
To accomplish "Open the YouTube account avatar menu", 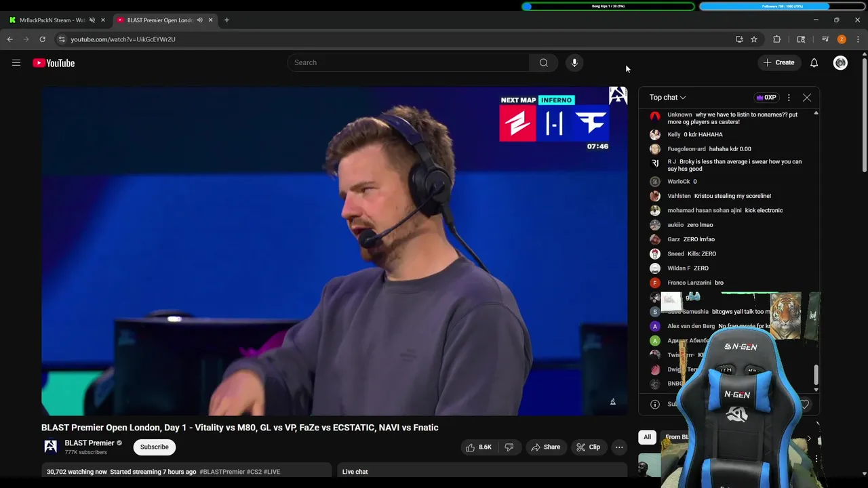I will click(x=840, y=63).
